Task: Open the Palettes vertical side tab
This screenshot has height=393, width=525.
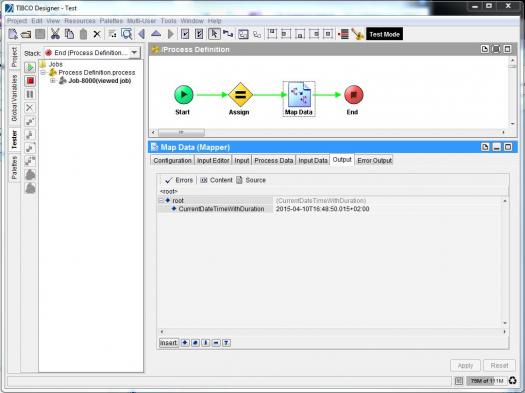Action: click(x=14, y=167)
